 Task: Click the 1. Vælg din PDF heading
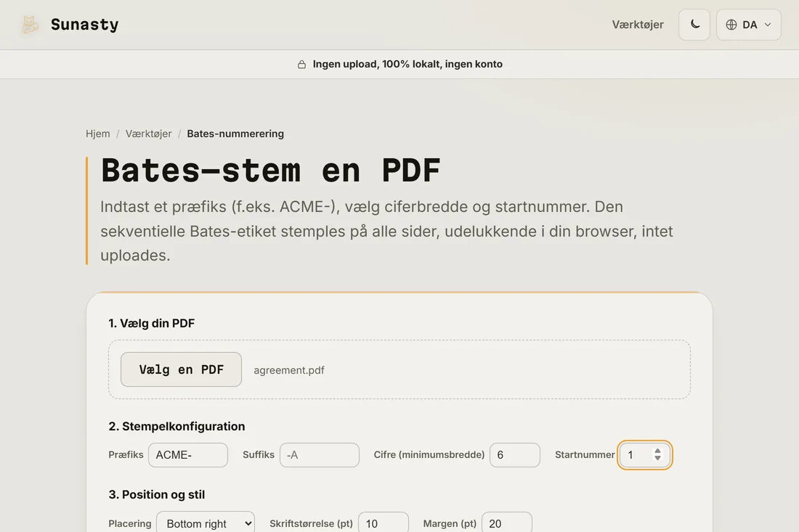(x=151, y=323)
